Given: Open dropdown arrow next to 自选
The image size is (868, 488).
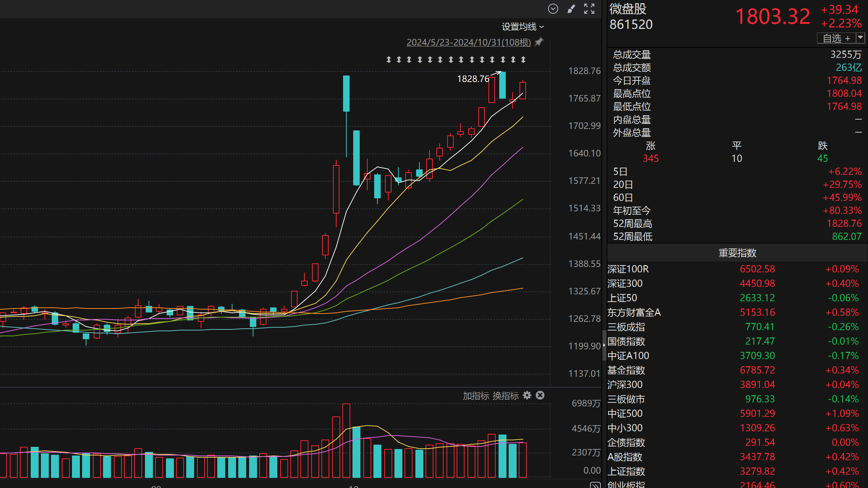Looking at the screenshot, I should [861, 38].
